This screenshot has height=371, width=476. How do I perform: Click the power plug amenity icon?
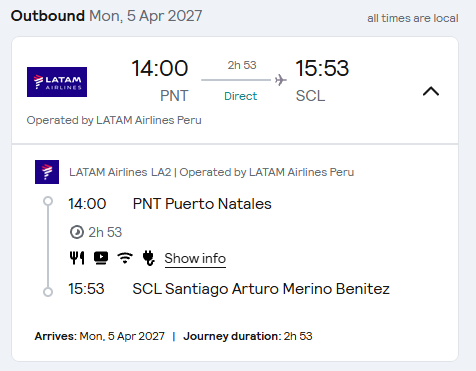pyautogui.click(x=148, y=258)
